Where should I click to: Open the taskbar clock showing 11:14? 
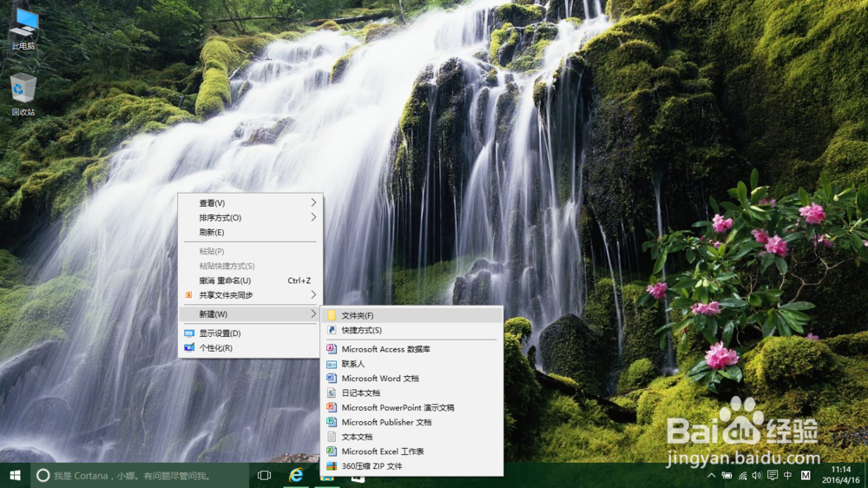pyautogui.click(x=841, y=475)
